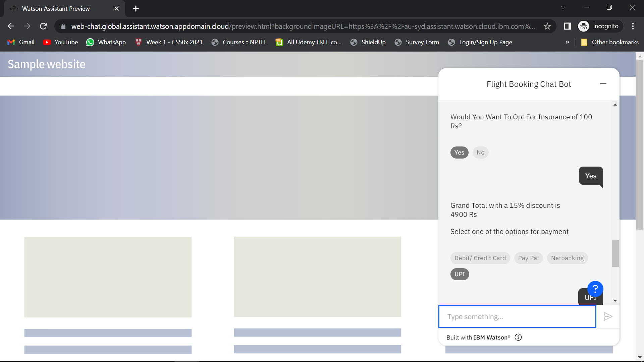This screenshot has height=362, width=644.
Task: Bookmark this page with the star icon
Action: coord(547,26)
